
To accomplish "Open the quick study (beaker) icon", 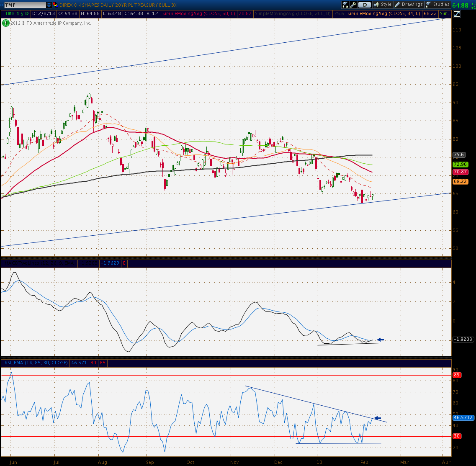I will (x=345, y=5).
